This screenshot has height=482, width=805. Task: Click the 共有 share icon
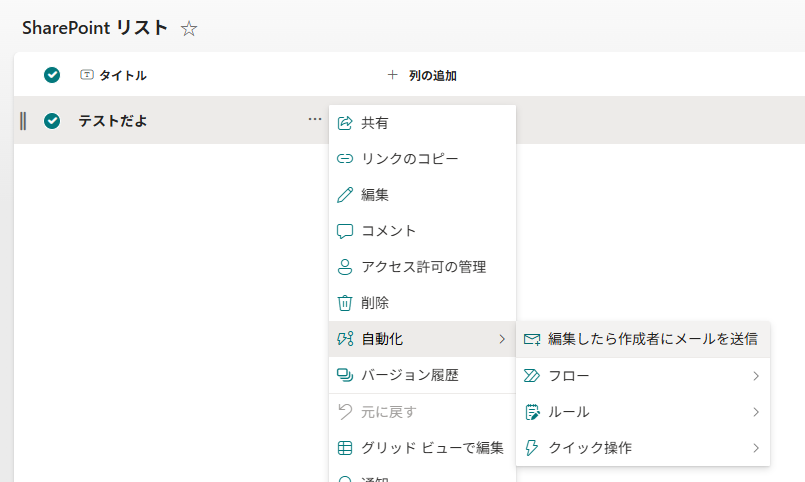coord(345,123)
